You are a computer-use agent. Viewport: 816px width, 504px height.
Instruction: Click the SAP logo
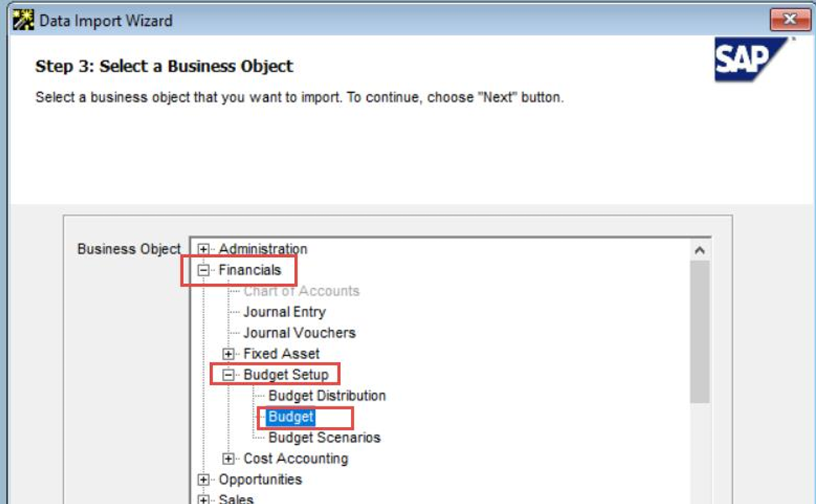[752, 60]
